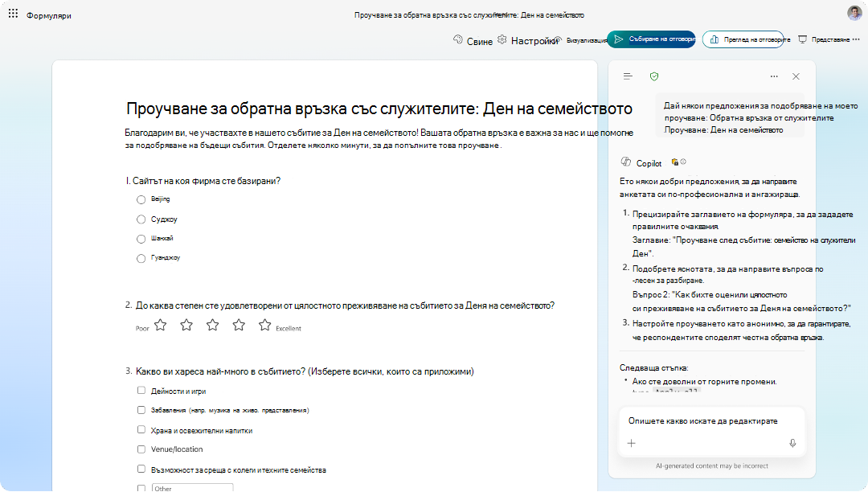Click Представяне present button
The width and height of the screenshot is (868, 492).
coord(824,39)
